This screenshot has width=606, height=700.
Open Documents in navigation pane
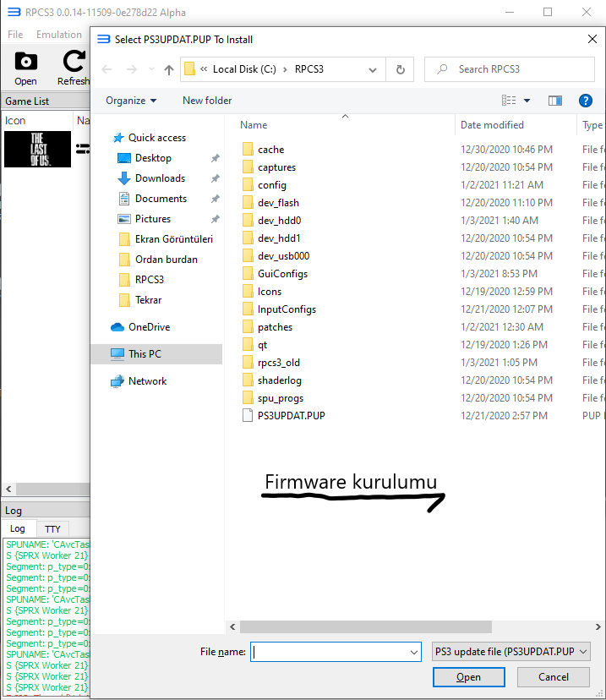(161, 199)
